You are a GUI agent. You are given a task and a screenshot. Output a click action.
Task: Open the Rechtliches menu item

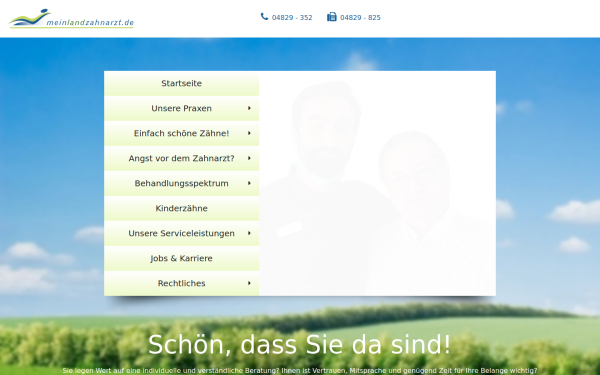tap(181, 283)
